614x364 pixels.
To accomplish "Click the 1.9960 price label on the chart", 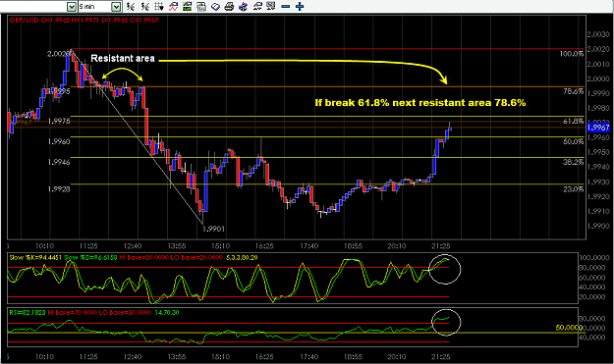I will click(x=59, y=141).
